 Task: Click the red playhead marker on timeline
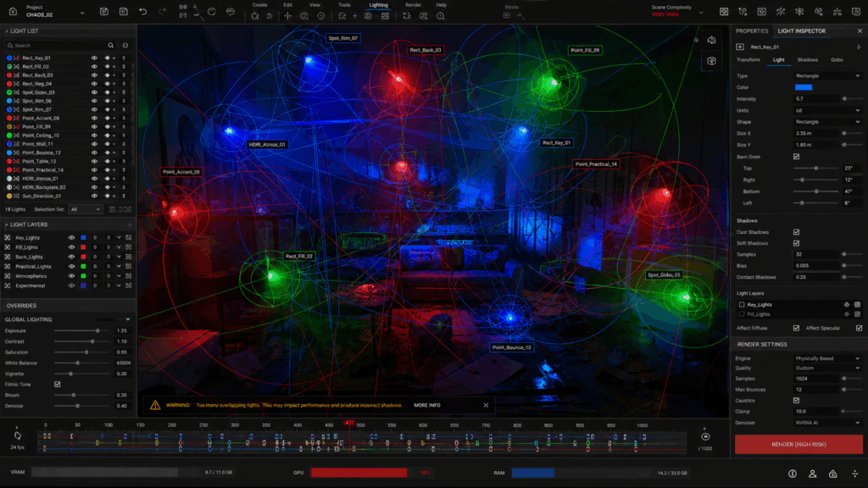point(349,423)
